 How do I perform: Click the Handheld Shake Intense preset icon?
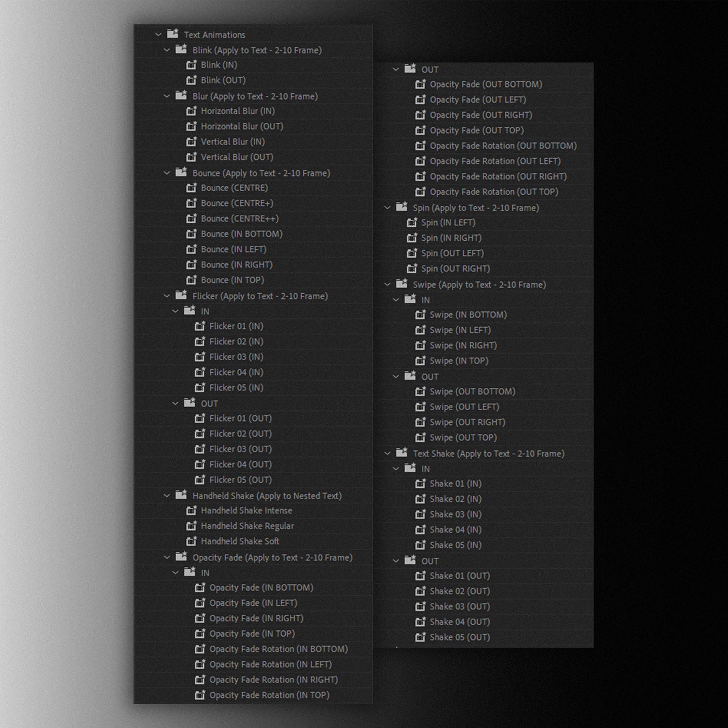tap(191, 511)
